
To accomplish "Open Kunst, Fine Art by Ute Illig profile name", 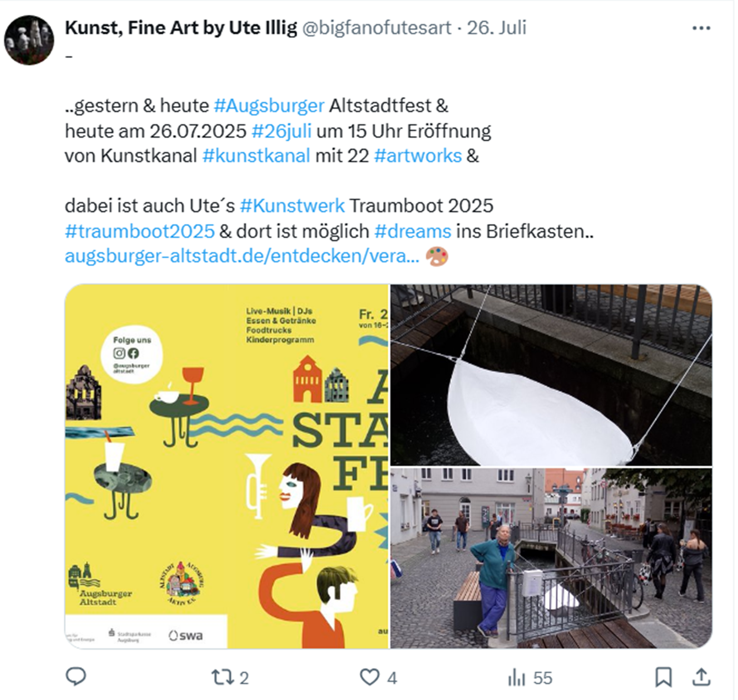I will point(181,28).
